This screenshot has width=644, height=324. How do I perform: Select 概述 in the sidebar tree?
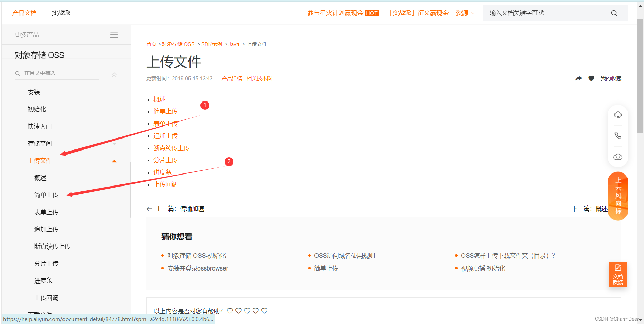click(41, 178)
